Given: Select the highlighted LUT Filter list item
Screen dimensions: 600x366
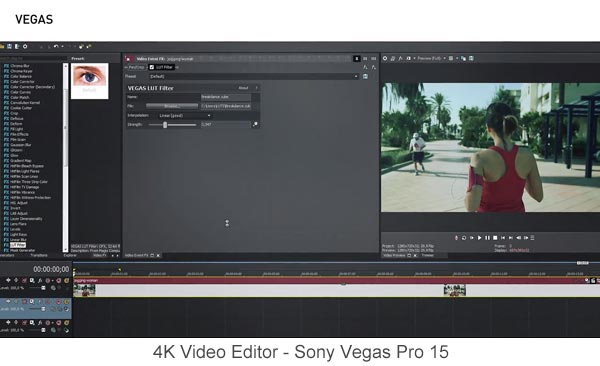Looking at the screenshot, I should point(18,245).
